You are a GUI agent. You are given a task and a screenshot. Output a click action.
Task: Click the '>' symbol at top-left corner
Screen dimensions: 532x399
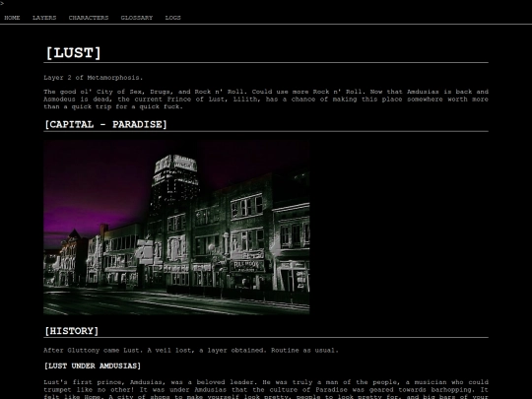pyautogui.click(x=2, y=3)
